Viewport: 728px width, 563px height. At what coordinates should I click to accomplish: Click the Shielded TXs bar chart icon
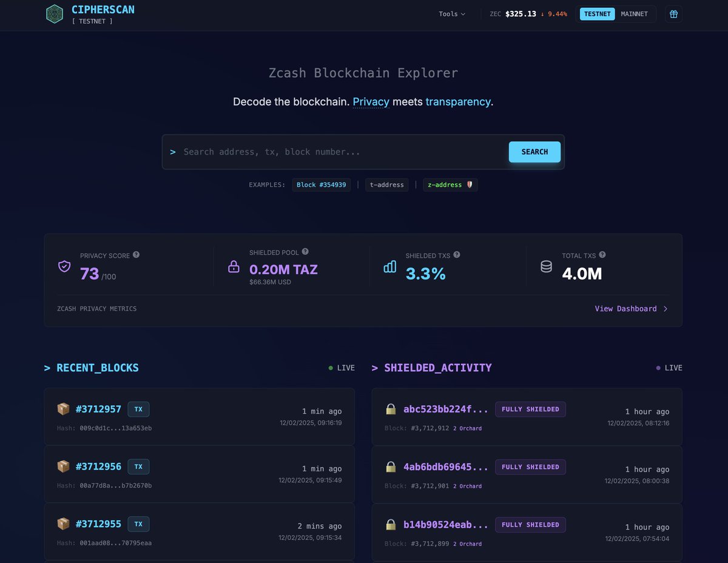(390, 266)
